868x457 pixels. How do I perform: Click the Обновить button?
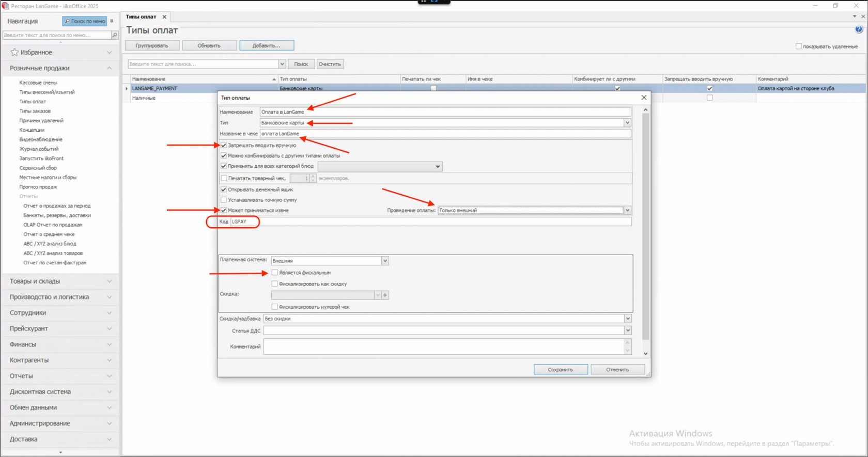[209, 45]
